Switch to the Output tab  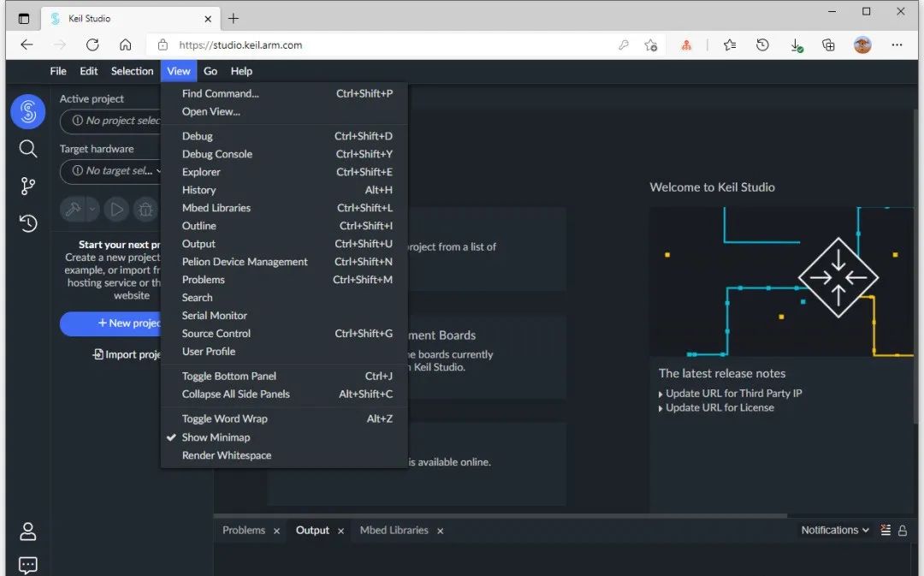pyautogui.click(x=312, y=530)
